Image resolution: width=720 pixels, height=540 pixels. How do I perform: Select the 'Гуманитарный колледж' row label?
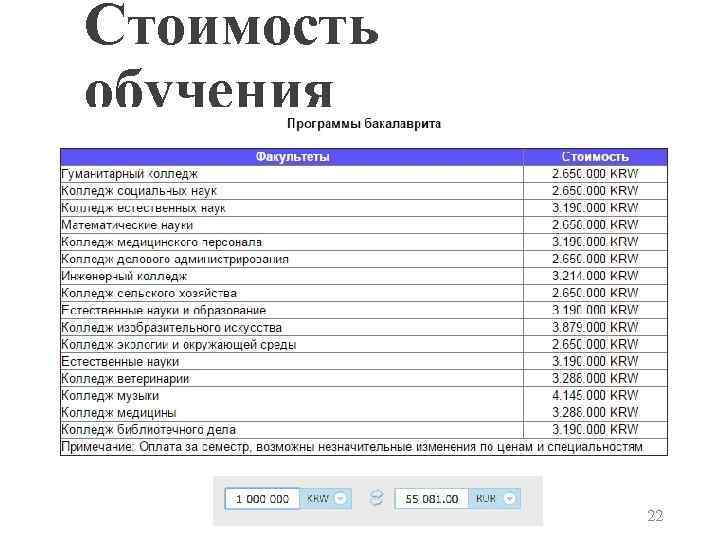(x=129, y=174)
